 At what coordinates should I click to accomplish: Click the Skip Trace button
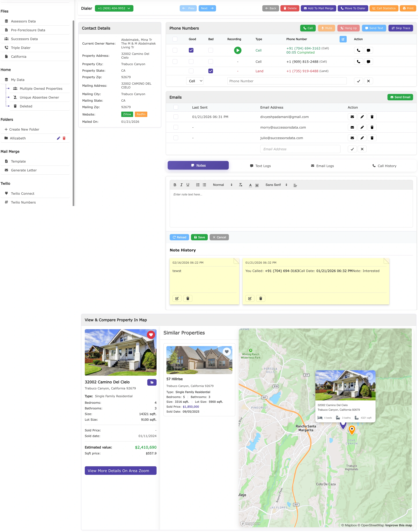401,28
